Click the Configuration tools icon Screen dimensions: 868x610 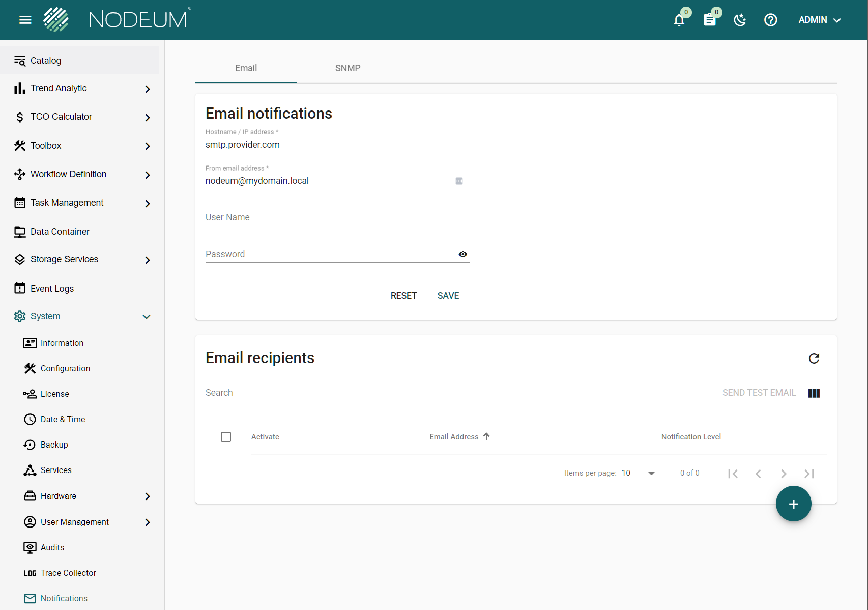tap(30, 369)
